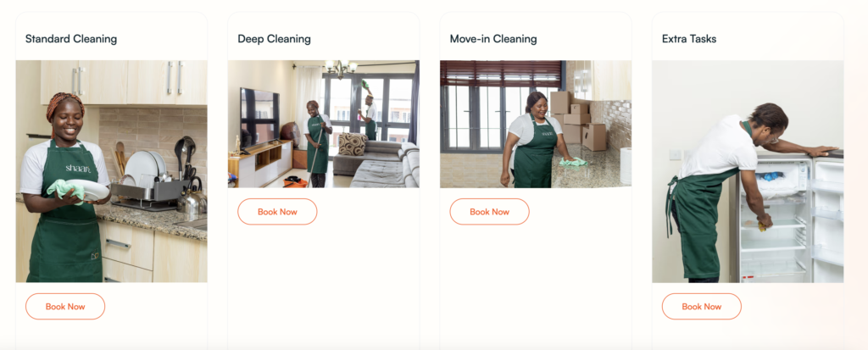Select the Move-in Cleaning countertop photo
The width and height of the screenshot is (868, 350).
tap(536, 124)
